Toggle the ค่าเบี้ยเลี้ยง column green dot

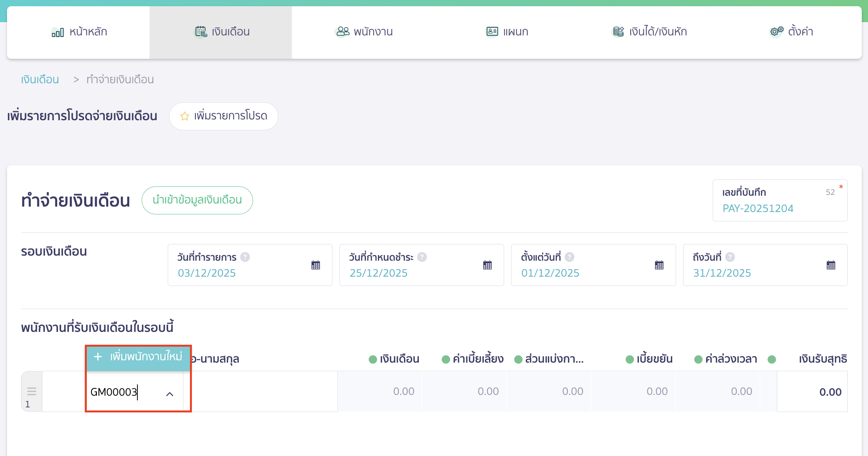click(446, 359)
